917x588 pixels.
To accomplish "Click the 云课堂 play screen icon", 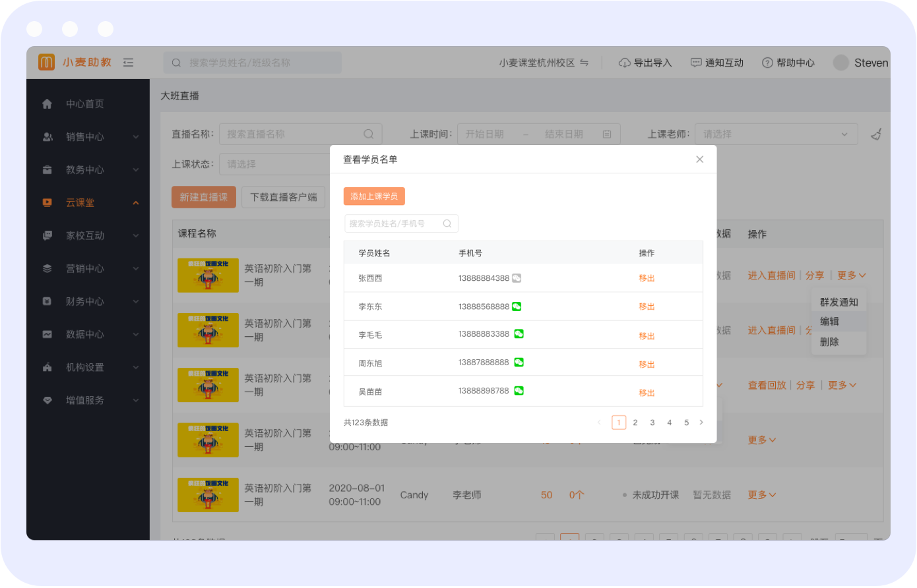I will (x=47, y=202).
